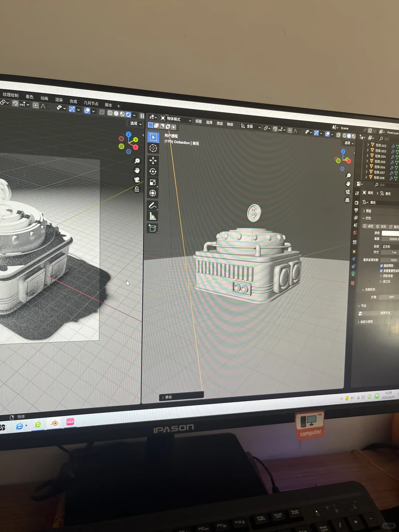
Task: Open the 视图 menu in right viewport
Action: click(x=198, y=122)
